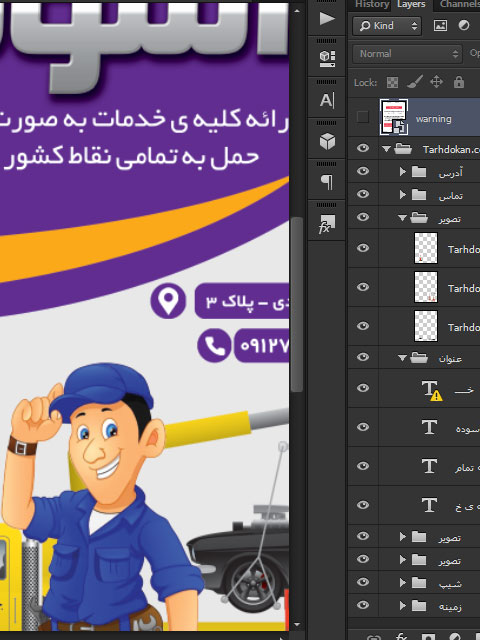Lock position move icon
The image size is (480, 640).
(x=436, y=82)
